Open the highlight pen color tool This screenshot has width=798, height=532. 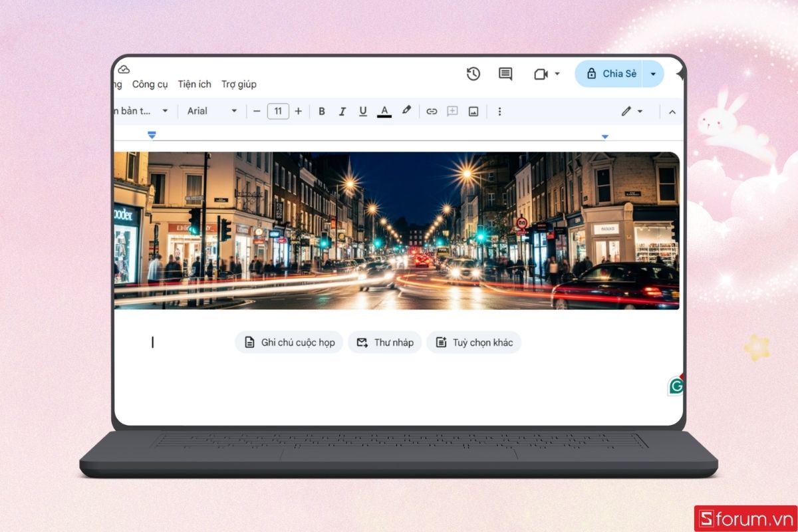(406, 111)
